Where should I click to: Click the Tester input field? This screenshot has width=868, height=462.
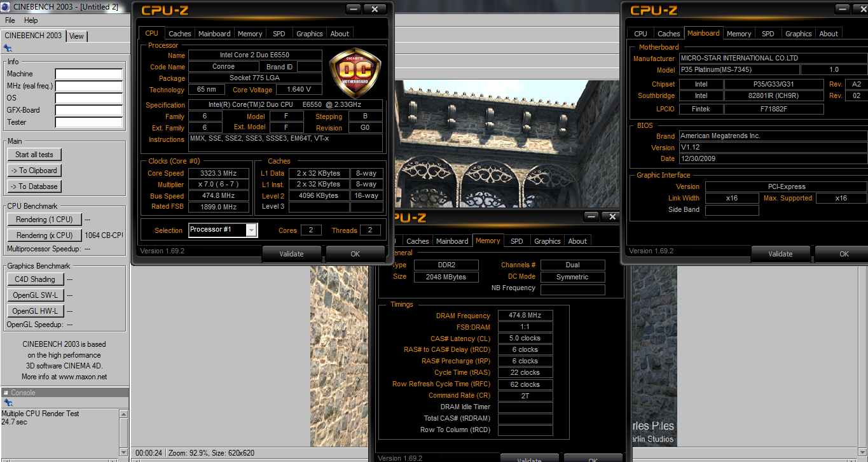[x=88, y=122]
